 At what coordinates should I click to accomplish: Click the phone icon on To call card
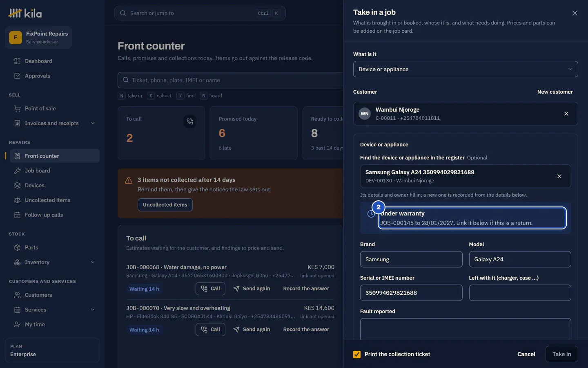pos(190,121)
